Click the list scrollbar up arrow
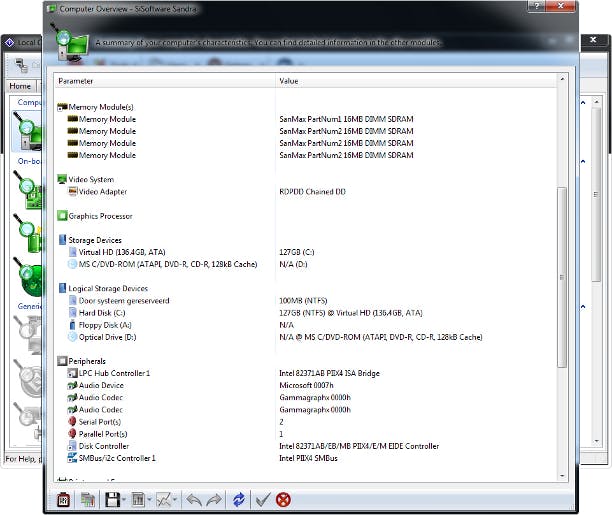This screenshot has height=515, width=612. click(562, 79)
